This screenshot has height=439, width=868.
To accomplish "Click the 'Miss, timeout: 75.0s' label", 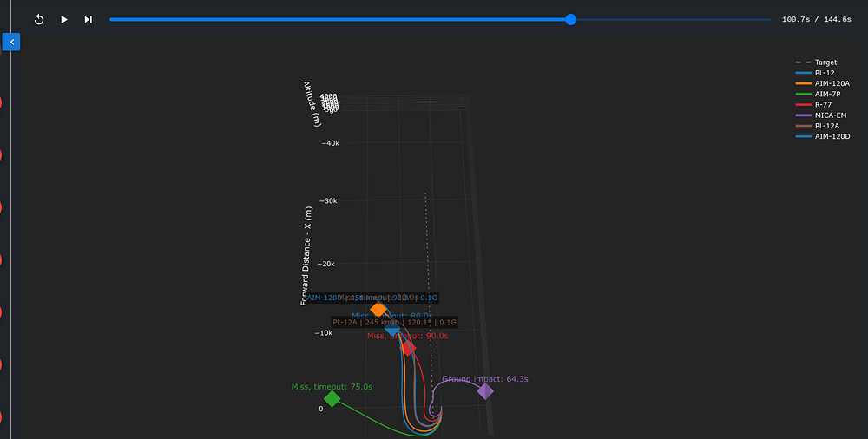I will pos(332,387).
